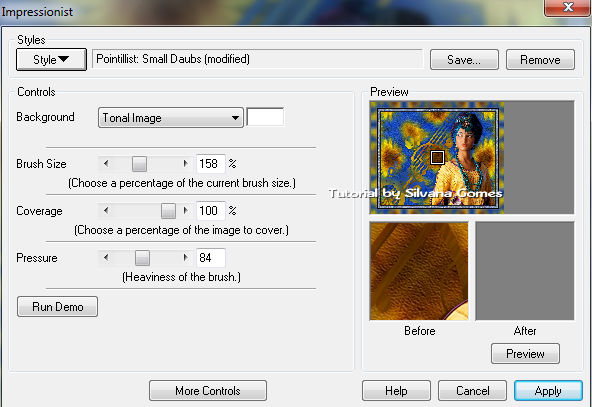The width and height of the screenshot is (592, 407).
Task: Click the Brush Size slider thumb
Action: pyautogui.click(x=139, y=164)
